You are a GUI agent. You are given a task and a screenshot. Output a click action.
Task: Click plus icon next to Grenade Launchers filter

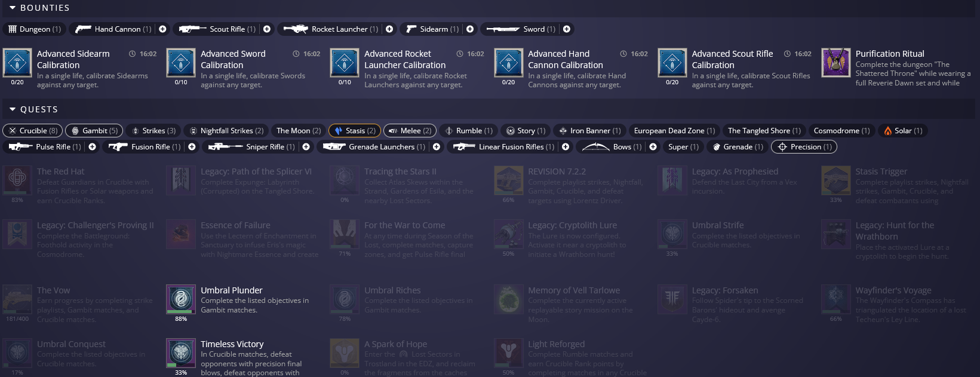pos(437,146)
